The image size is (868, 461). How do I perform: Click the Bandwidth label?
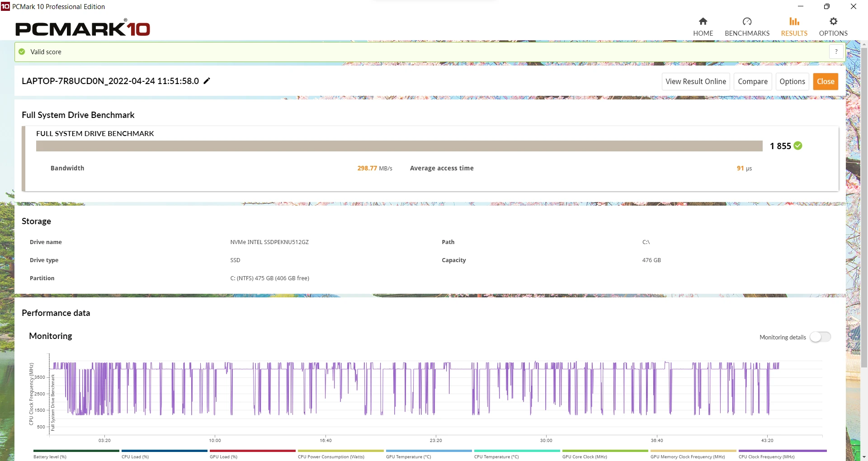coord(67,168)
